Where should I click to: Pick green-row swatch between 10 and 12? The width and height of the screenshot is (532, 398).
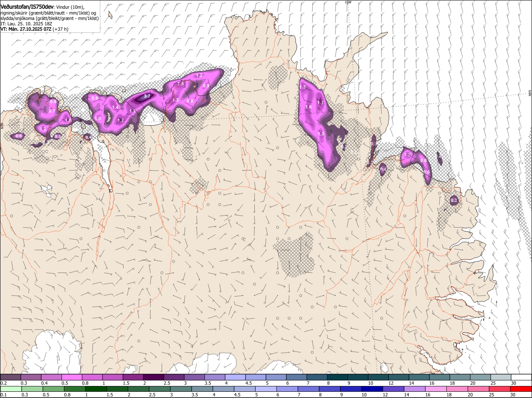coord(372,389)
